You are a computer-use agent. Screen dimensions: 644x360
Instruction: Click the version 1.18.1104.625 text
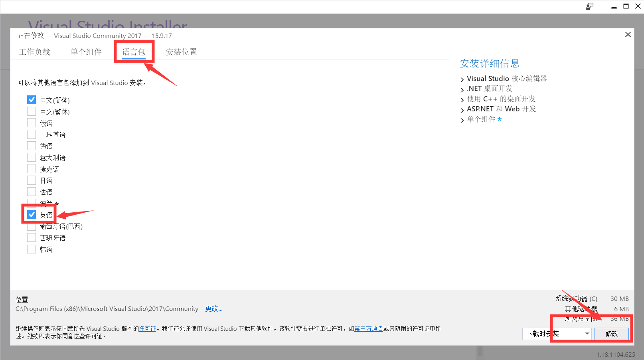click(x=616, y=354)
